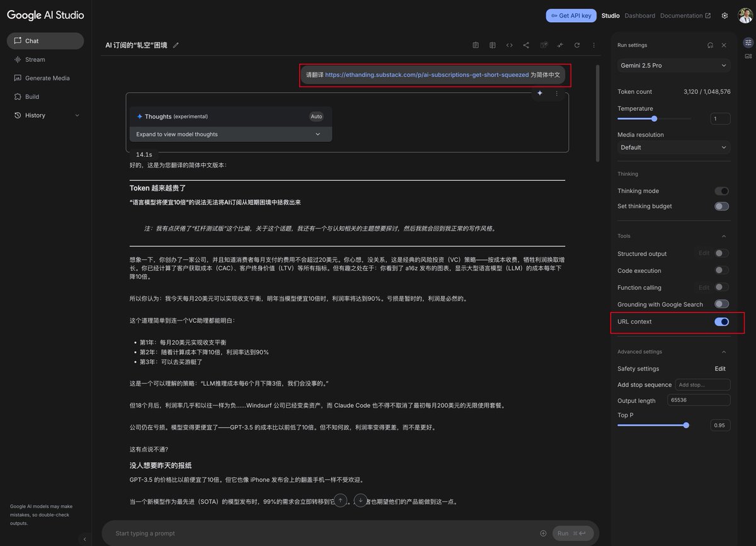Toggle Thinking mode switch
This screenshot has width=756, height=546.
tap(721, 191)
